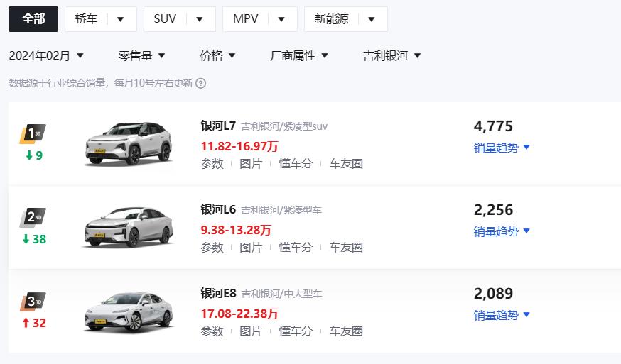View 图片 for 银河E8
621x364 pixels.
251,331
